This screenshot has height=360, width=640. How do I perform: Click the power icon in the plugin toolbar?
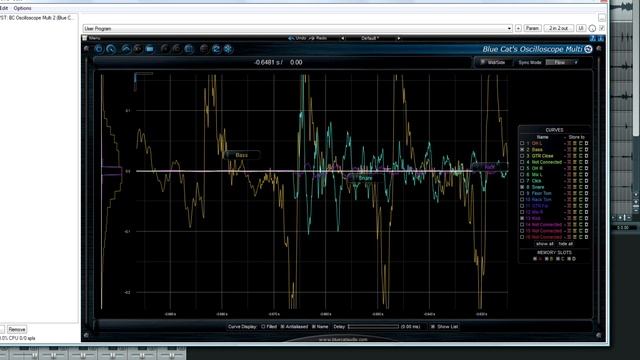[99, 49]
